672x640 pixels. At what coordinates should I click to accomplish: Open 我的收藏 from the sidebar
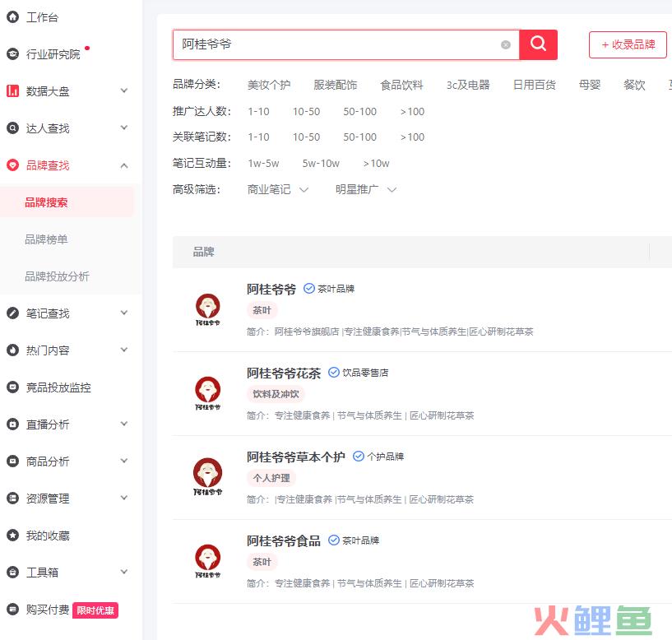pos(48,536)
